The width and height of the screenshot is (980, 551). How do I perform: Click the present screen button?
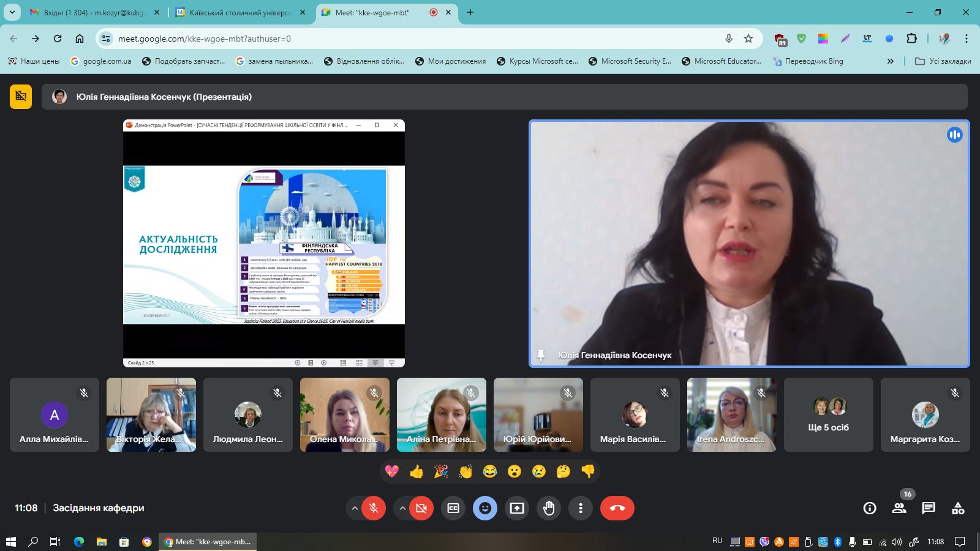tap(517, 508)
